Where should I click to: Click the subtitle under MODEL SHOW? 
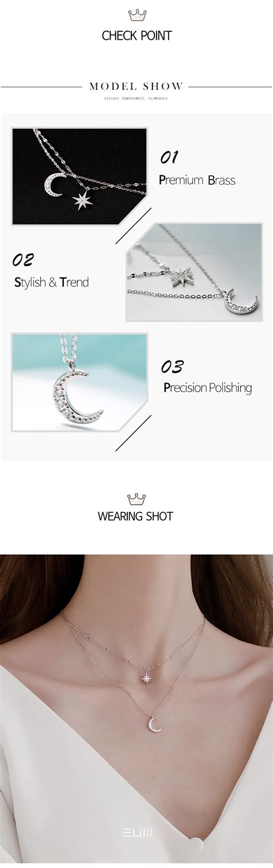(x=136, y=99)
